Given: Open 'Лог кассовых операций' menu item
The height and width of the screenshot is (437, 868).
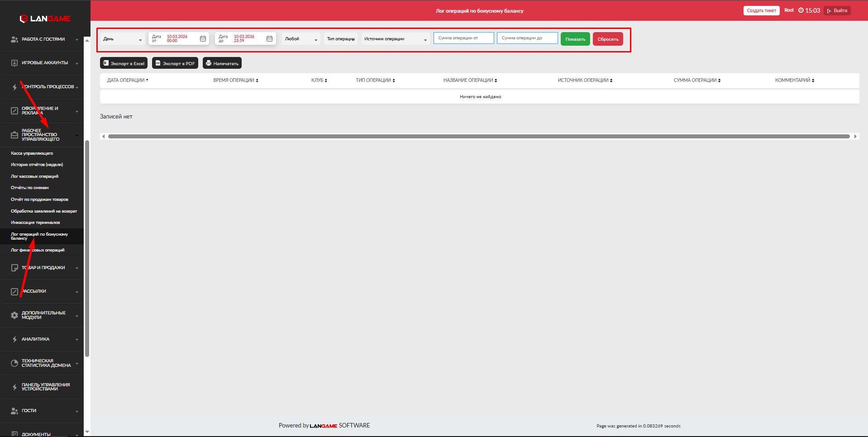Looking at the screenshot, I should pyautogui.click(x=35, y=176).
